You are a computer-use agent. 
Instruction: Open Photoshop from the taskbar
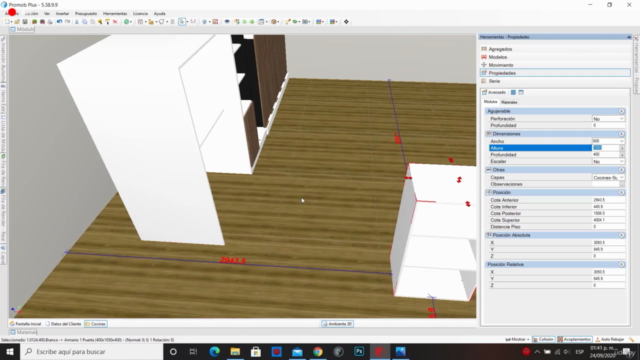point(359,351)
